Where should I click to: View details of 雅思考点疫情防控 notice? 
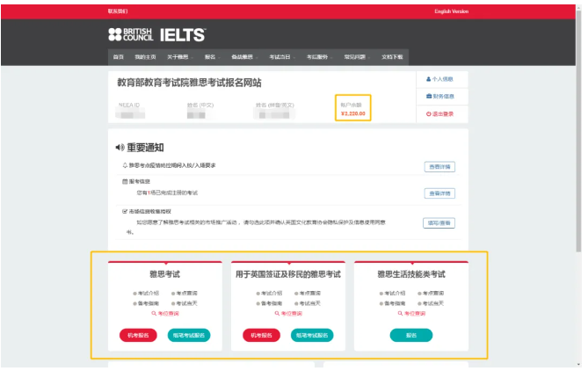tap(439, 167)
